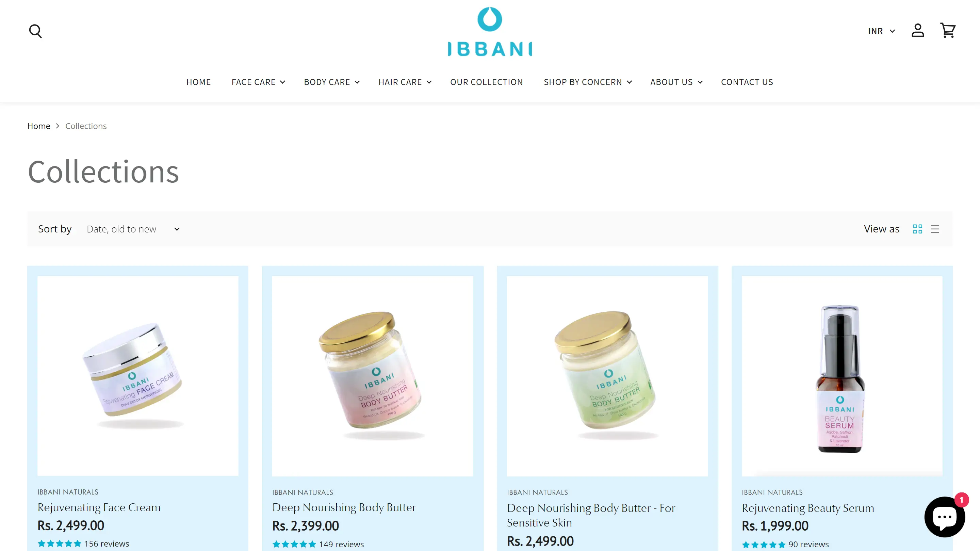Image resolution: width=980 pixels, height=551 pixels.
Task: Open the user account icon
Action: (918, 30)
